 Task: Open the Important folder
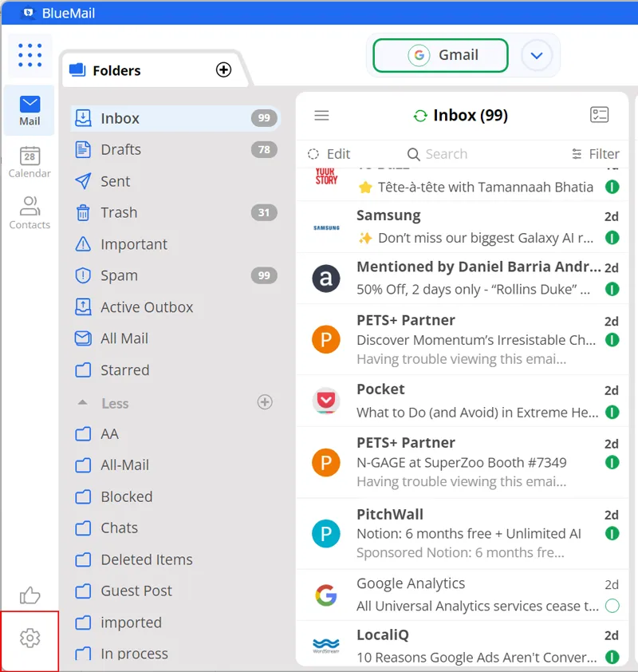(175, 244)
